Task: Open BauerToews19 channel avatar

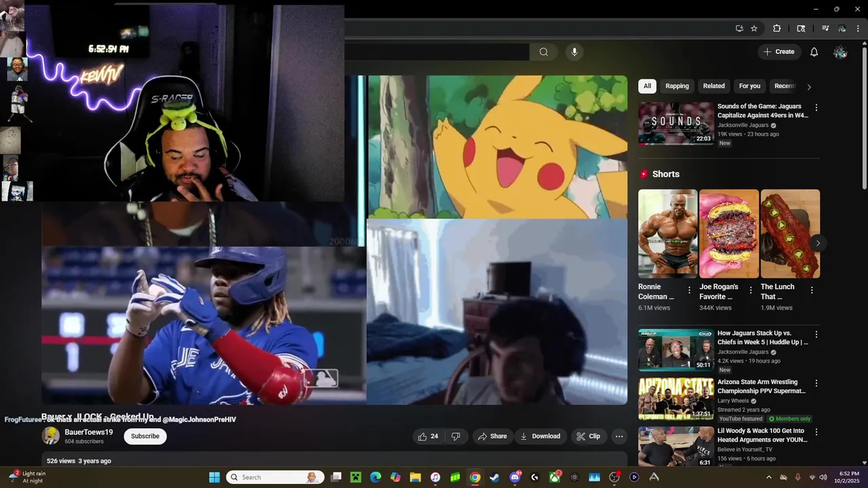Action: click(50, 436)
